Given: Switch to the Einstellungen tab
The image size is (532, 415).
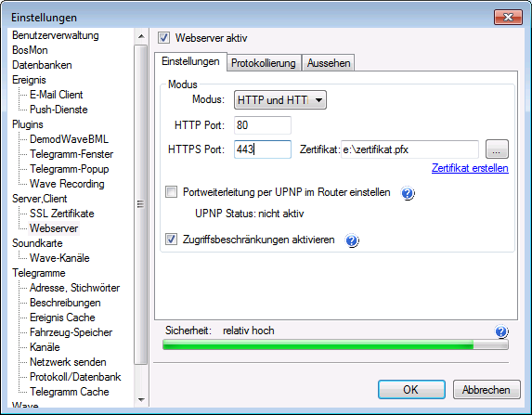Looking at the screenshot, I should pyautogui.click(x=190, y=61).
